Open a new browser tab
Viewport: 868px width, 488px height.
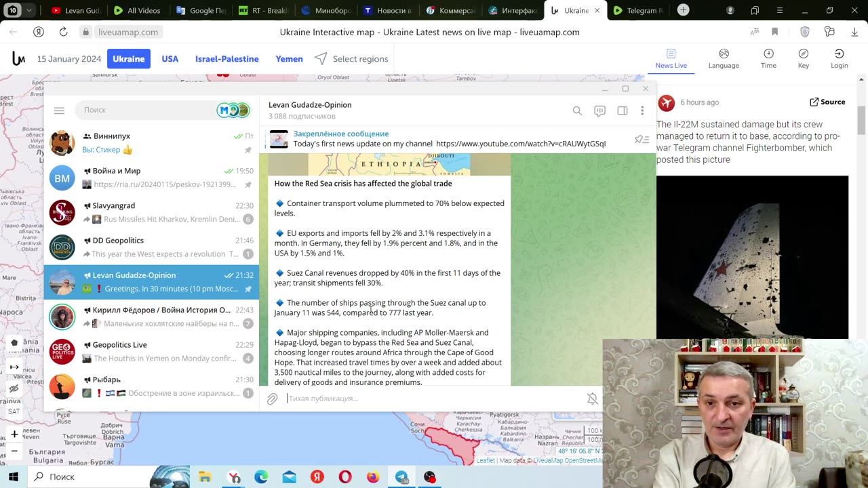pyautogui.click(x=683, y=10)
